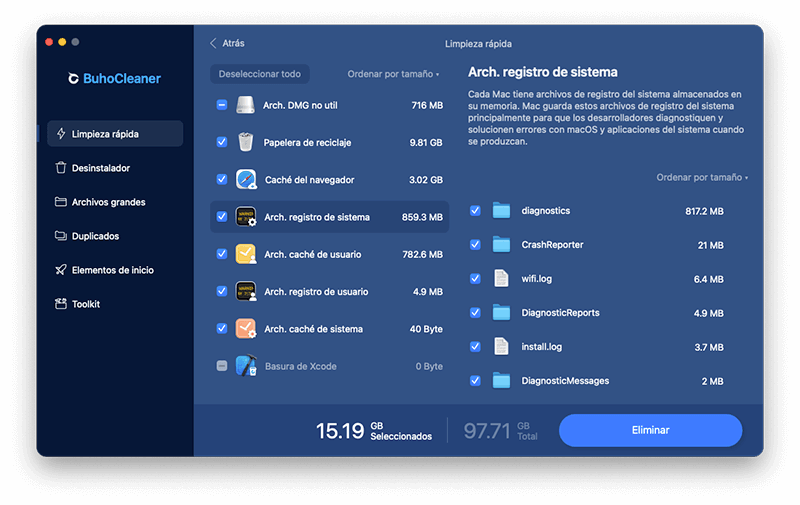Click the install.log file name
The height and width of the screenshot is (505, 800).
tap(541, 347)
